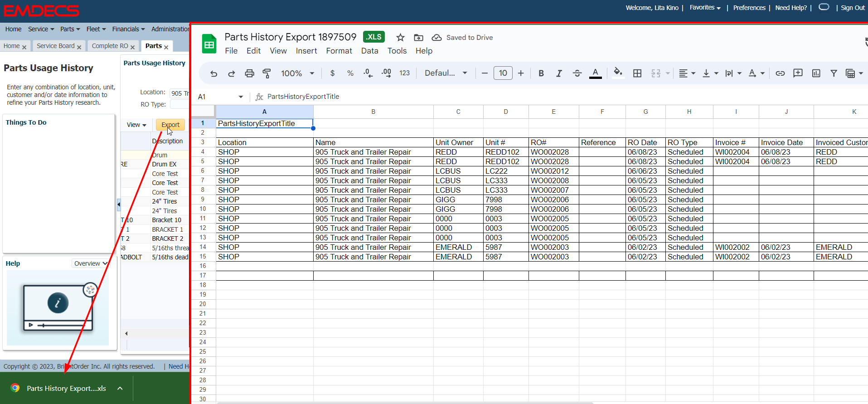Insert a comment icon
This screenshot has width=868, height=404.
[798, 73]
